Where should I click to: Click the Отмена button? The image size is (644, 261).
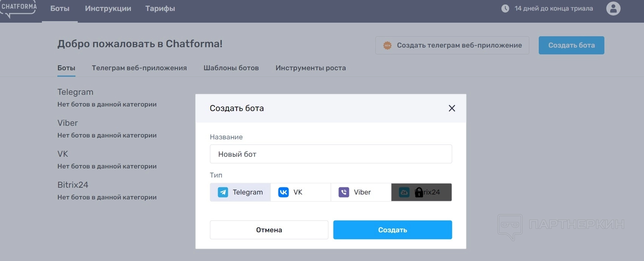click(269, 230)
